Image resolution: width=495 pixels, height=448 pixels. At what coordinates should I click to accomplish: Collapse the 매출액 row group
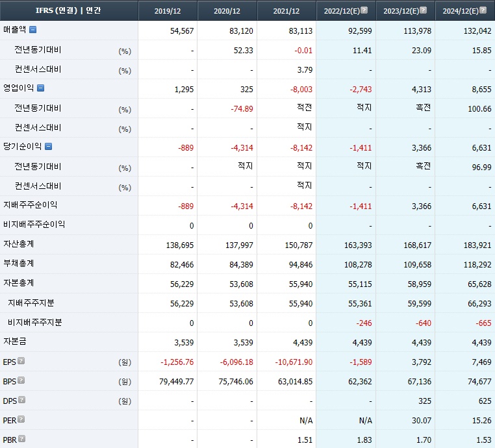coord(33,30)
